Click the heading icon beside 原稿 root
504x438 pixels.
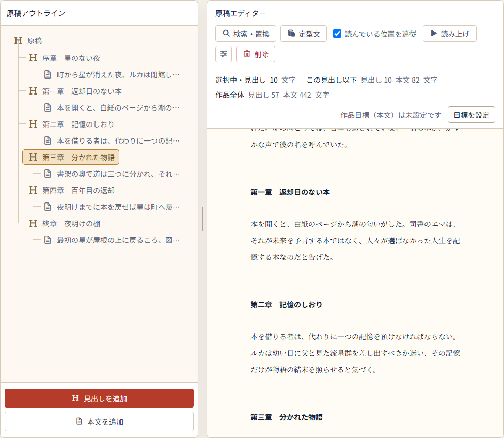[18, 40]
